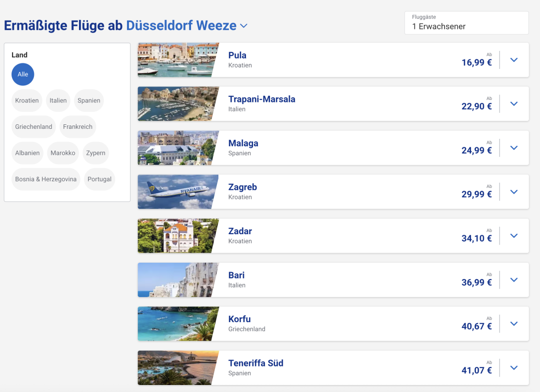Click the Griechenland label under Korfu
The height and width of the screenshot is (392, 540).
point(246,329)
